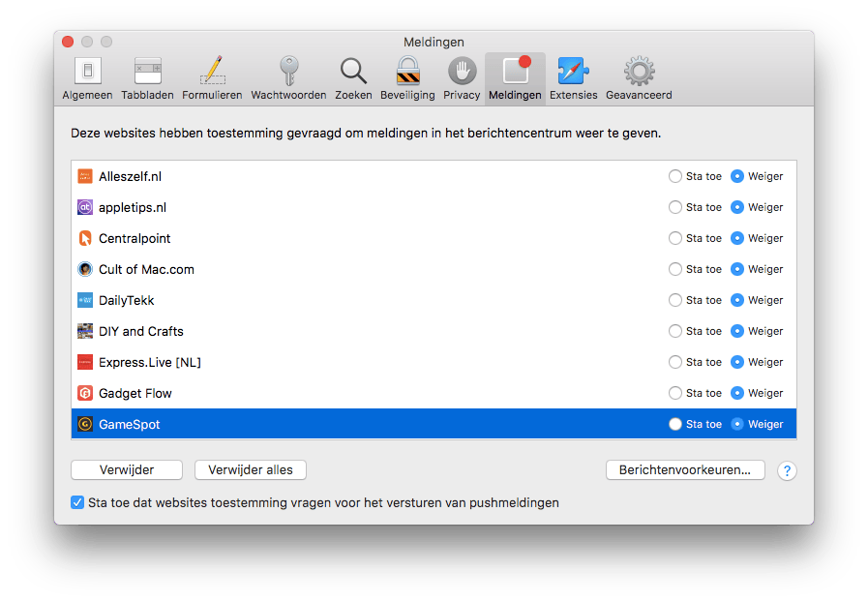Click the Verwijder alles button
868x602 pixels.
(x=251, y=469)
